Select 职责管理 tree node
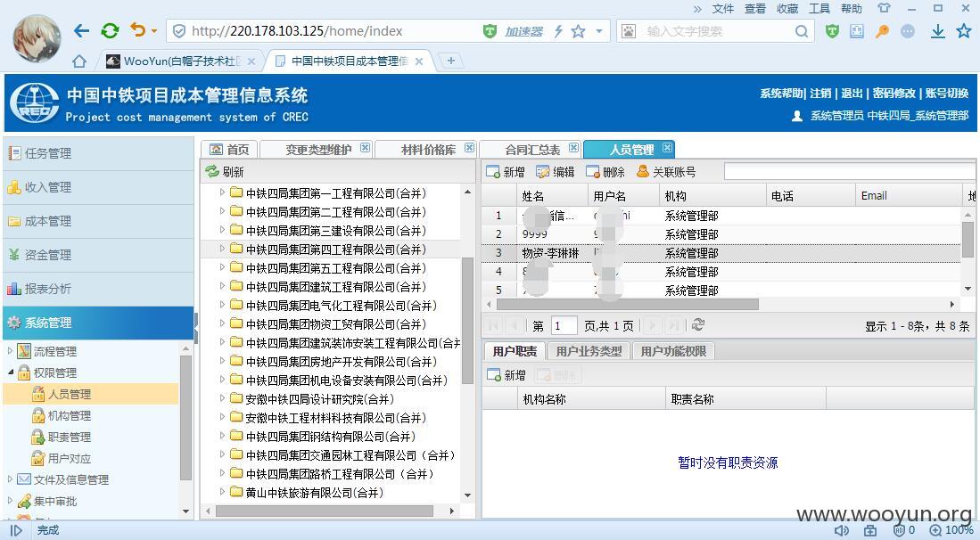The width and height of the screenshot is (980, 540). pyautogui.click(x=70, y=437)
